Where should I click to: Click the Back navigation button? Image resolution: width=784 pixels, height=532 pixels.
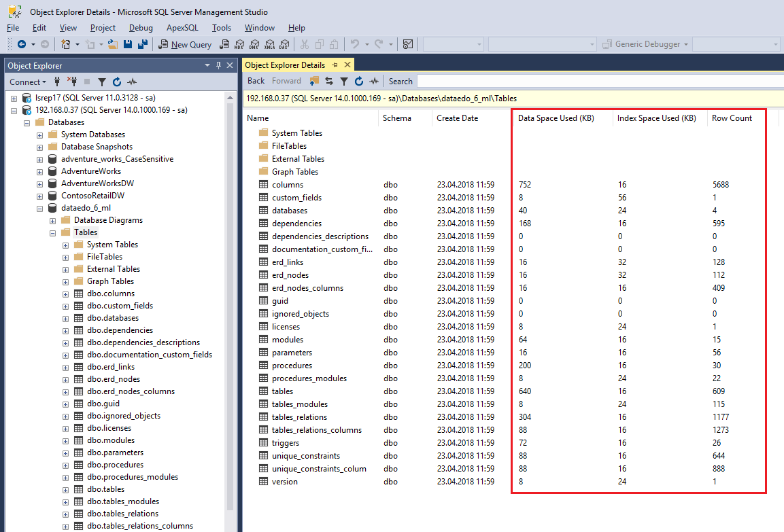(255, 81)
